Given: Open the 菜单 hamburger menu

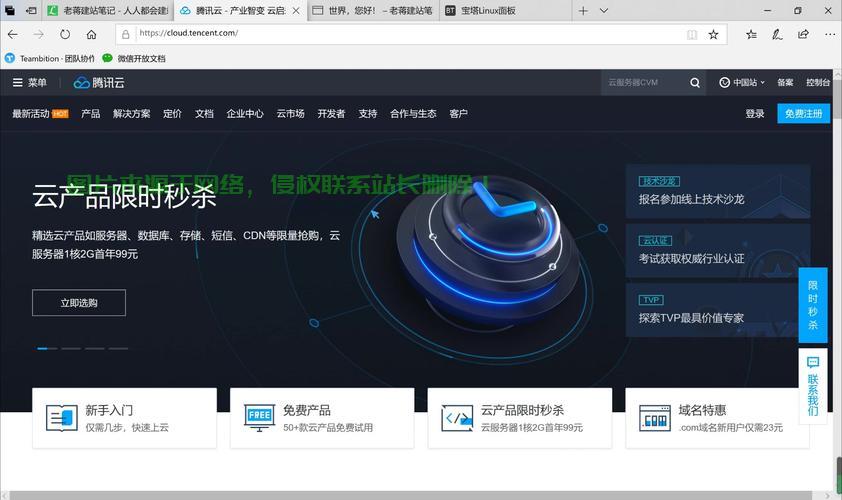Looking at the screenshot, I should tap(30, 83).
